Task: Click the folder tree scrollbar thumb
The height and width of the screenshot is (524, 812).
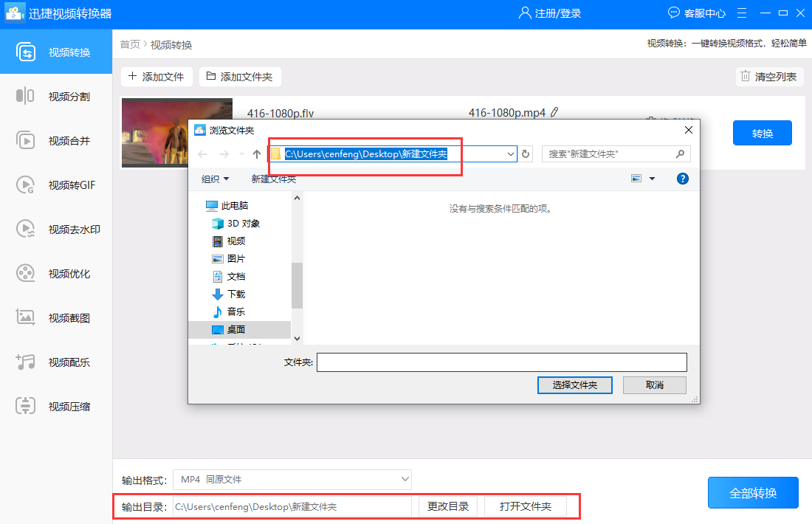Action: (x=297, y=286)
